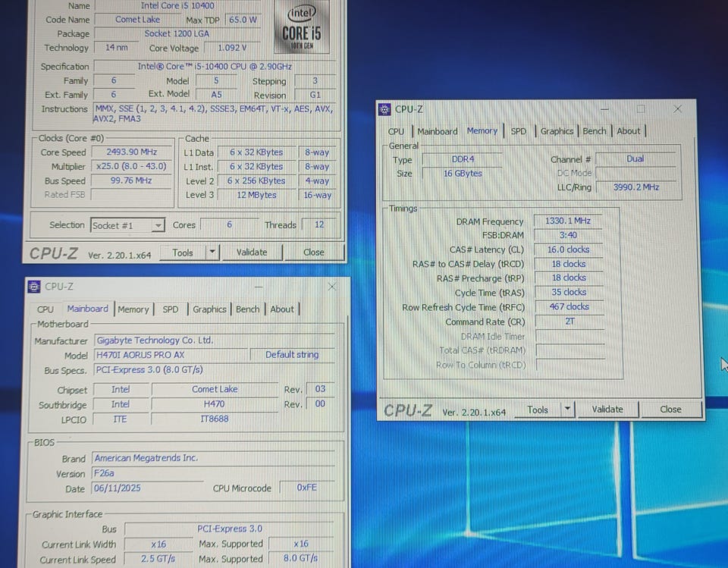Click the Core Speed value 2493.90 MHz

(131, 152)
